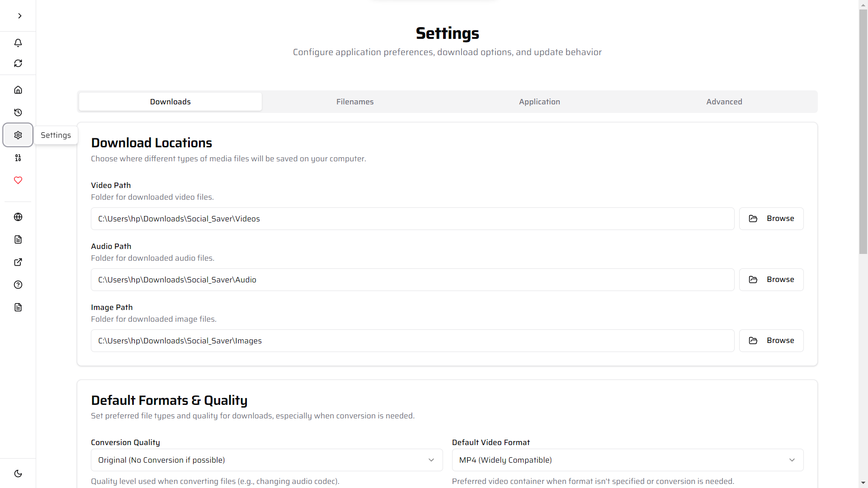Open the Default Video Format dropdown

[627, 460]
